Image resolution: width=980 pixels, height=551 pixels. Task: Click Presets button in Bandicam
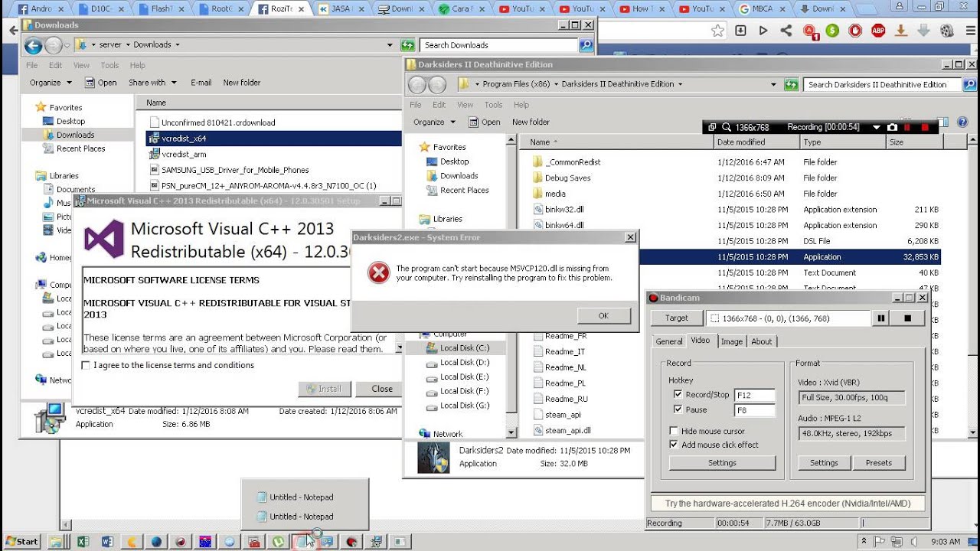(879, 463)
